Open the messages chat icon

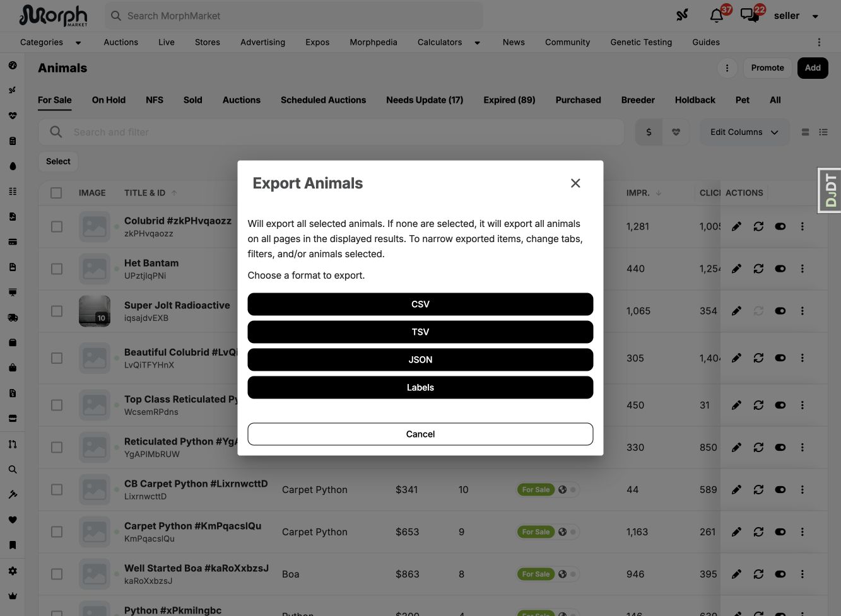pos(750,16)
